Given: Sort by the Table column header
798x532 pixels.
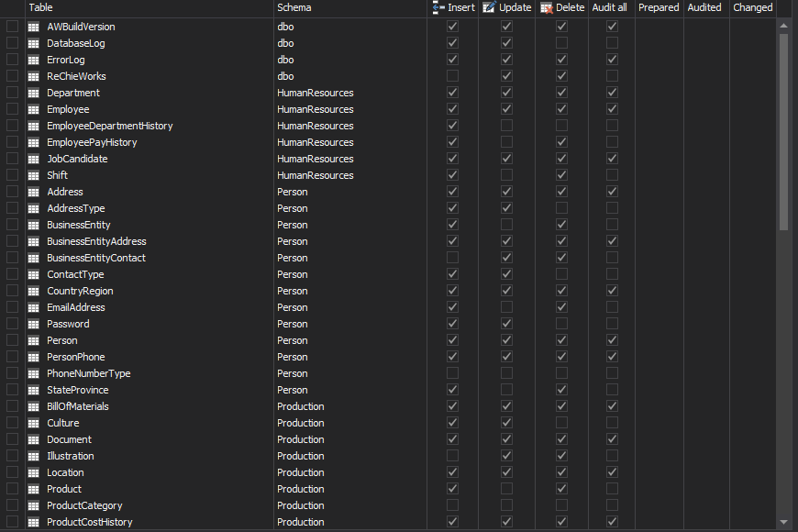Looking at the screenshot, I should [x=41, y=7].
